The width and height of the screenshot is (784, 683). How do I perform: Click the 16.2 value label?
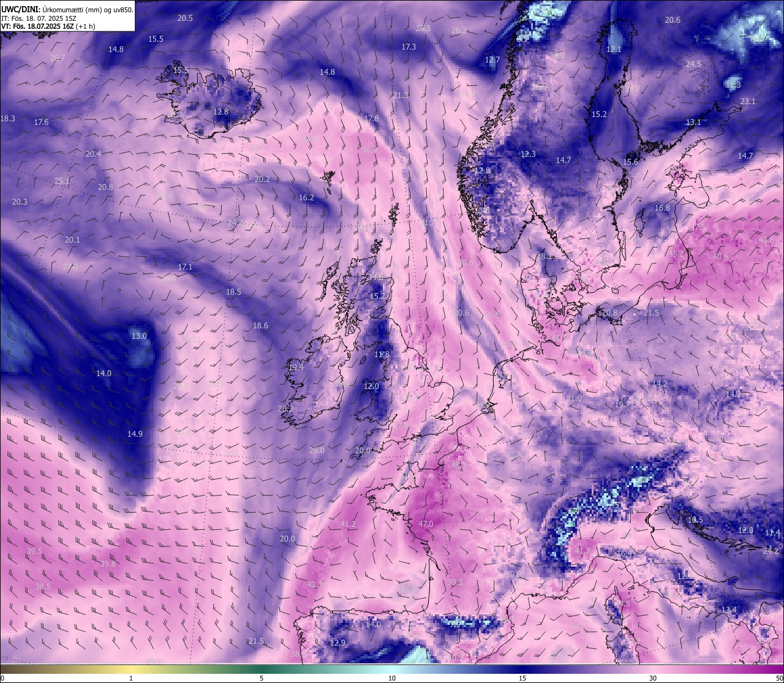[x=306, y=197]
